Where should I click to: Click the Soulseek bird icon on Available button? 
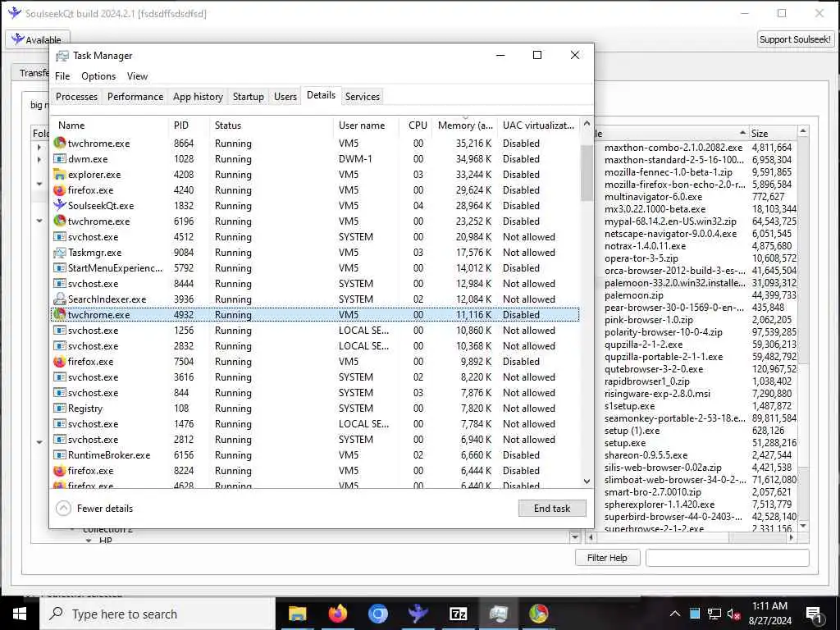18,39
